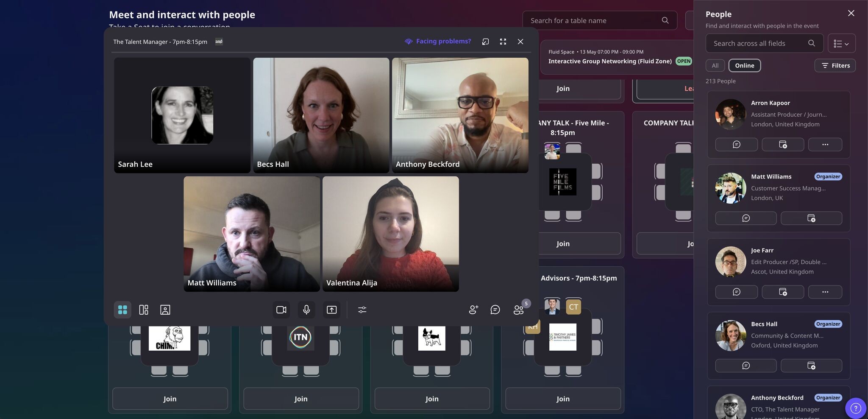Open the Filters options
Image resolution: width=868 pixels, height=419 pixels.
(x=835, y=65)
